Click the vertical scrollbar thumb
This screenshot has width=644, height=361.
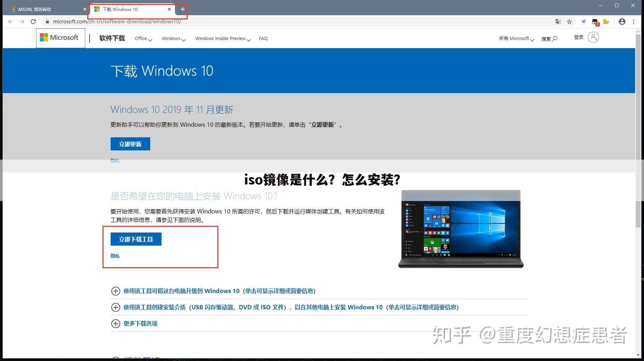pos(638,131)
